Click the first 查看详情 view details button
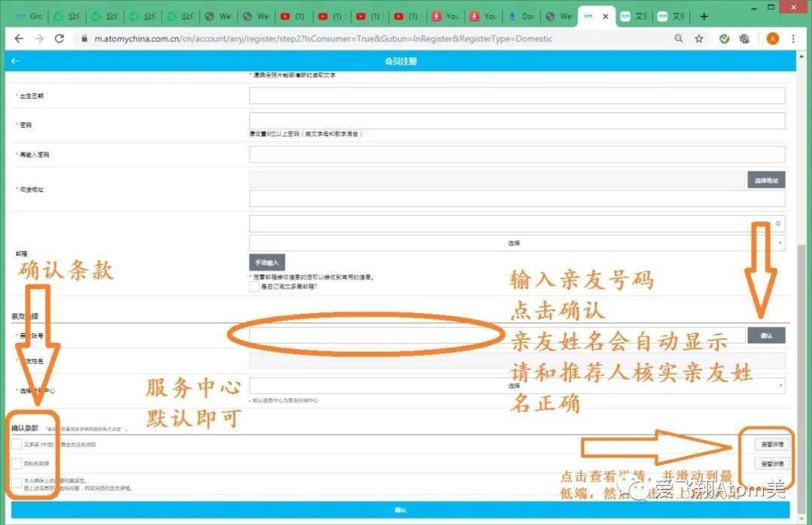Image resolution: width=812 pixels, height=525 pixels. [771, 445]
